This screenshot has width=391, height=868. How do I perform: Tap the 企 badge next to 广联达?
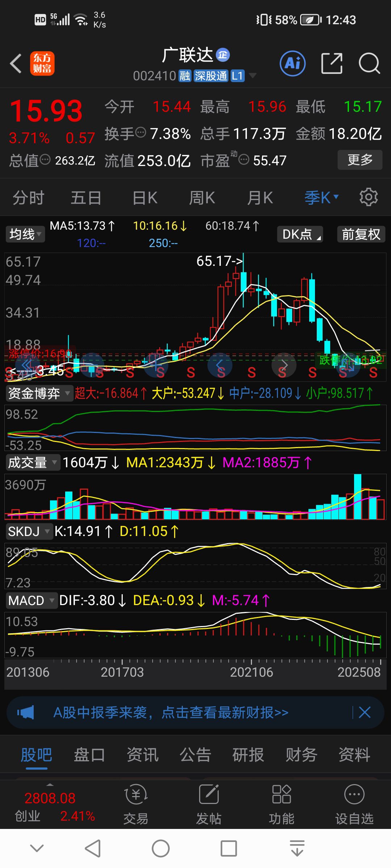(x=223, y=55)
